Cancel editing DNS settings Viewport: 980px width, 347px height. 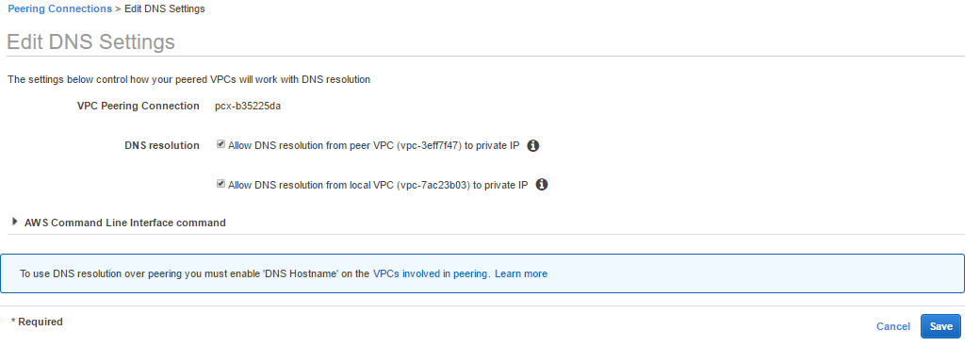893,326
